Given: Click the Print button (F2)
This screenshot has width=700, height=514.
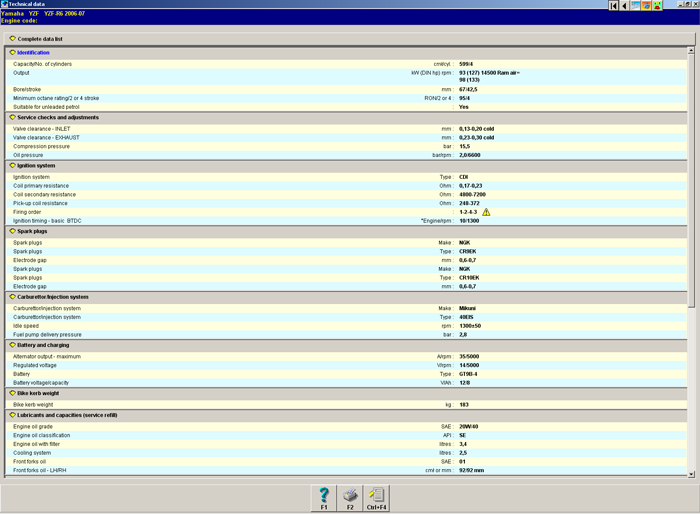Looking at the screenshot, I should point(350,498).
